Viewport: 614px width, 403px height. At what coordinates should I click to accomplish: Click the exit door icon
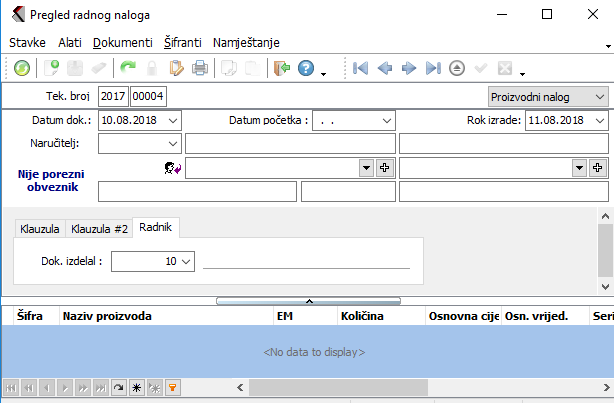[281, 69]
